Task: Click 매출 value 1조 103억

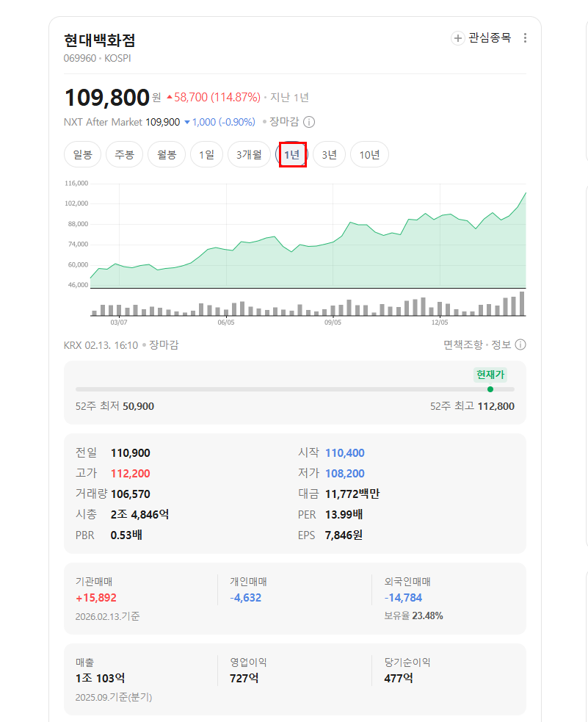Action: click(101, 678)
